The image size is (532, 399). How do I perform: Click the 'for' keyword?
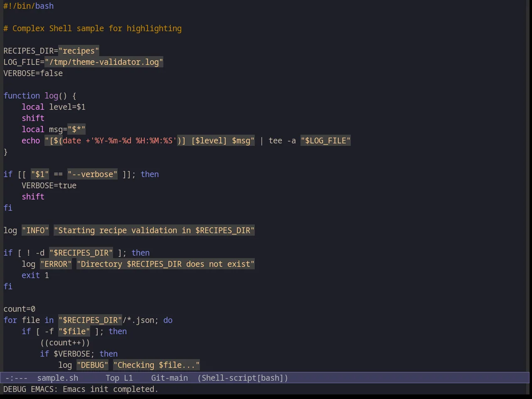pyautogui.click(x=10, y=320)
